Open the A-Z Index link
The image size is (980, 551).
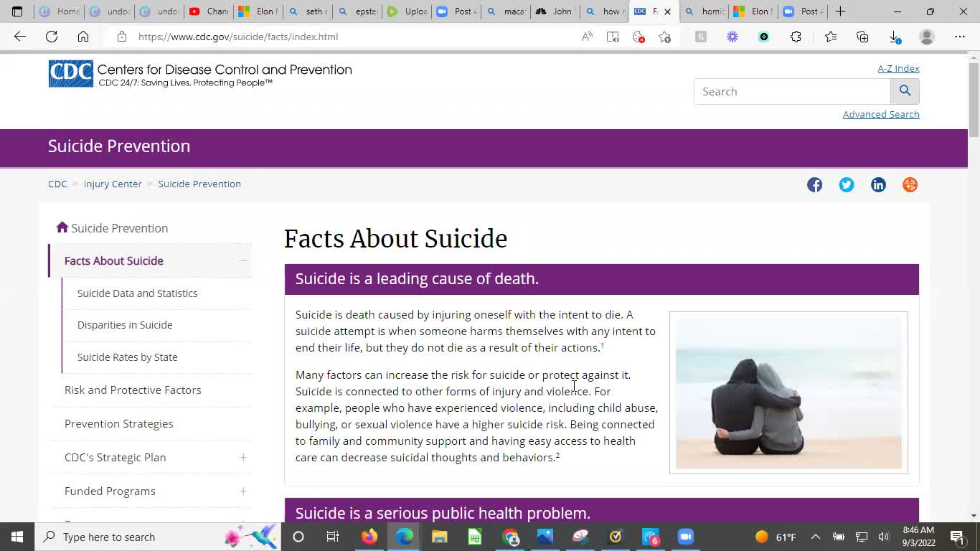pos(898,68)
